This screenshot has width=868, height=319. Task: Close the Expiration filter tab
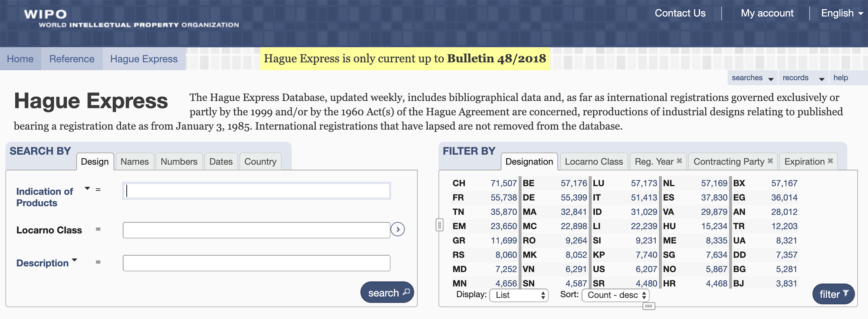pos(830,161)
